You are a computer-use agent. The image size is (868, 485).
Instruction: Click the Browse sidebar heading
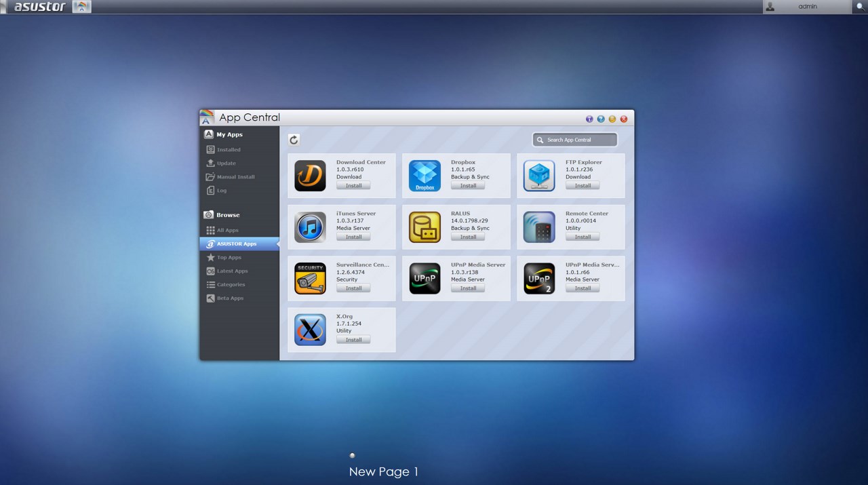(222, 215)
